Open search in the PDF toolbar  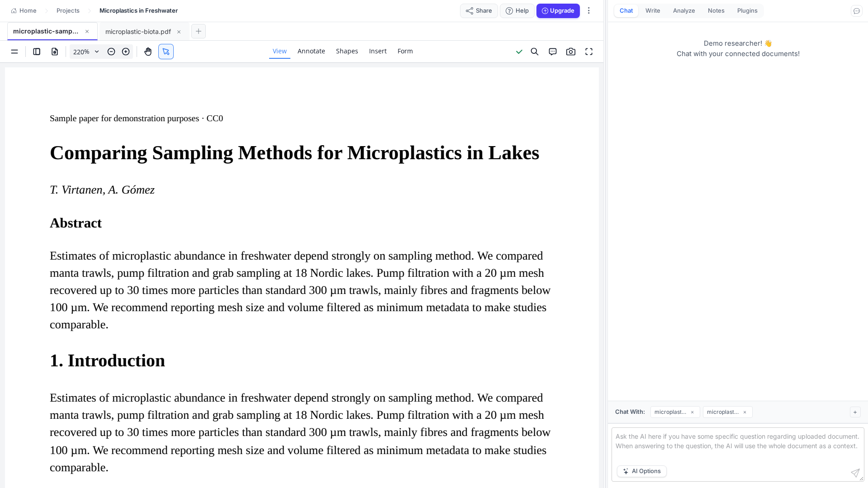pyautogui.click(x=535, y=52)
